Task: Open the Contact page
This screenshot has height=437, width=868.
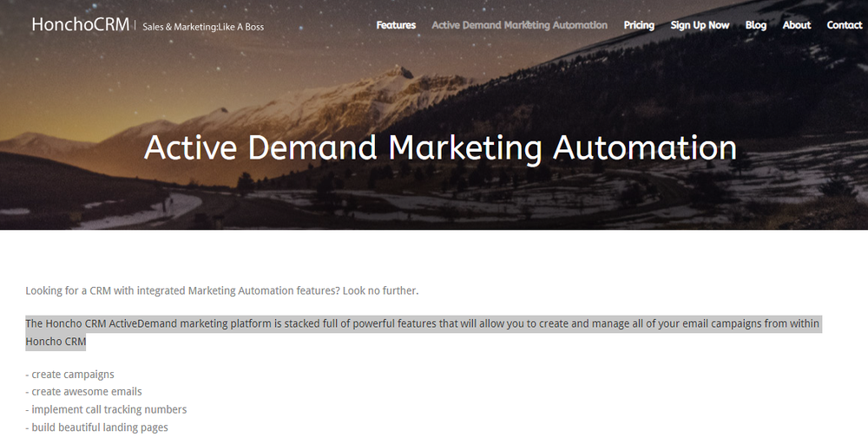Action: pos(845,25)
